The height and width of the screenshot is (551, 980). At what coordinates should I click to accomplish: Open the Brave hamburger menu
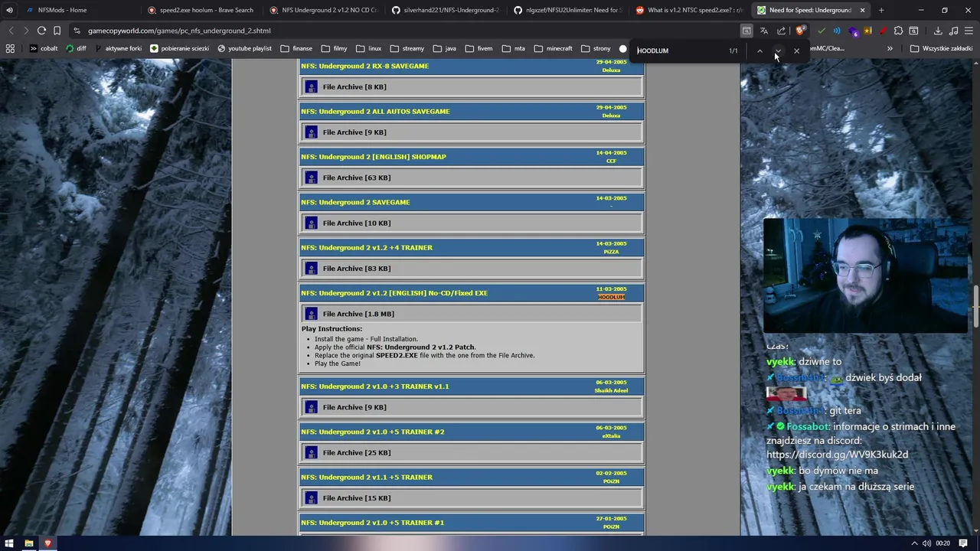969,31
